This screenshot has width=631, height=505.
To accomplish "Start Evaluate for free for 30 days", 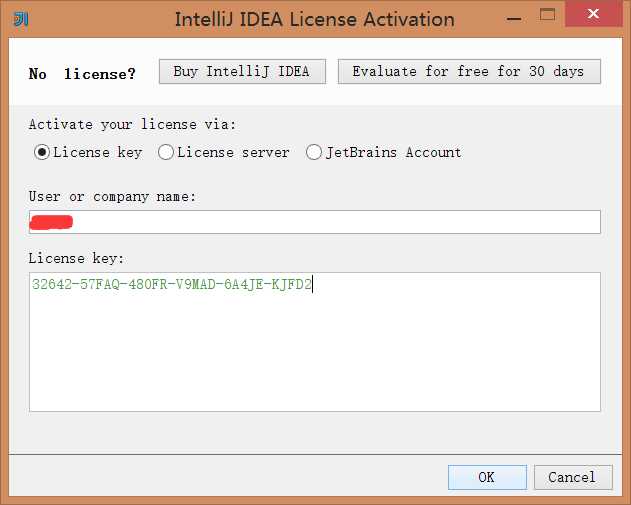I will 469,72.
